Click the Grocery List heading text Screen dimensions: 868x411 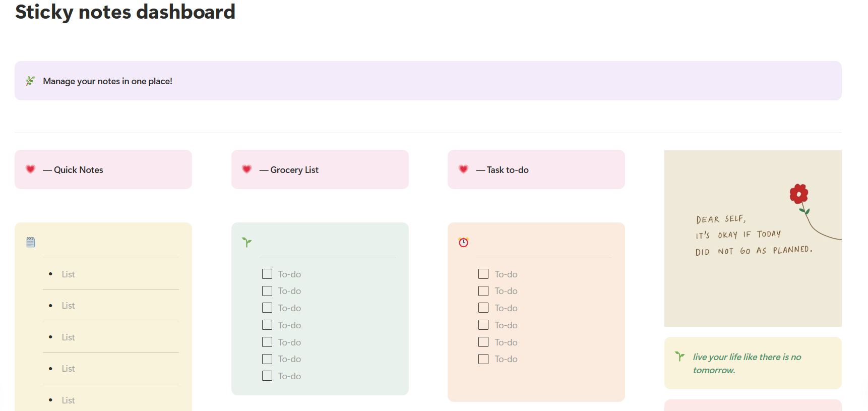coord(289,170)
